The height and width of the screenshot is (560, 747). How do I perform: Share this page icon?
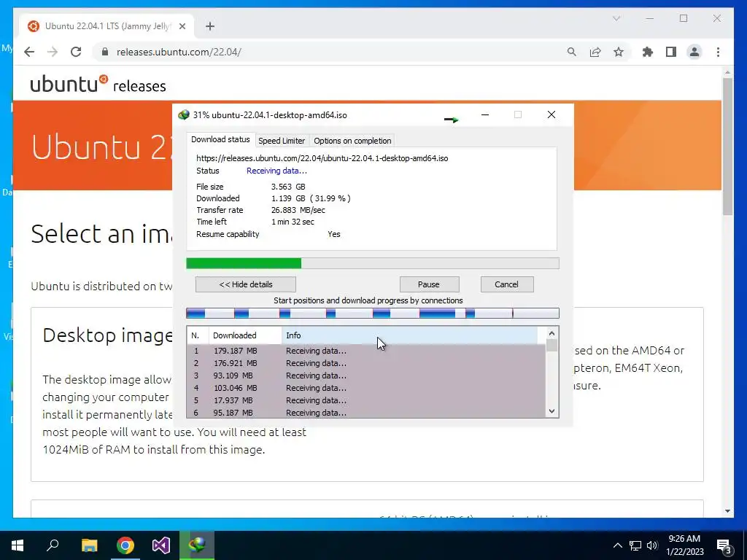point(595,52)
